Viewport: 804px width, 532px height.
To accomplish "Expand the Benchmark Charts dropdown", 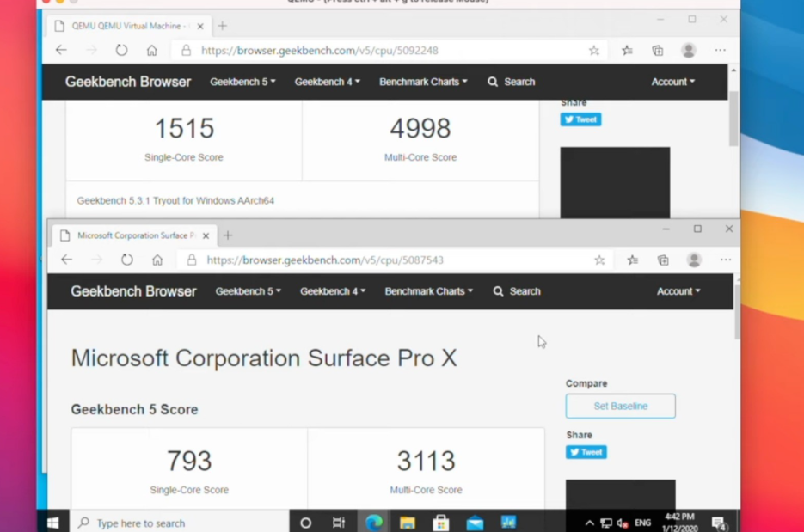I will point(428,291).
